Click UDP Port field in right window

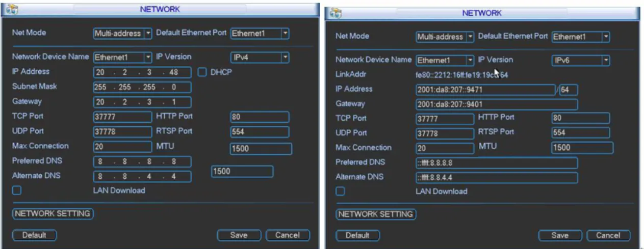click(445, 133)
